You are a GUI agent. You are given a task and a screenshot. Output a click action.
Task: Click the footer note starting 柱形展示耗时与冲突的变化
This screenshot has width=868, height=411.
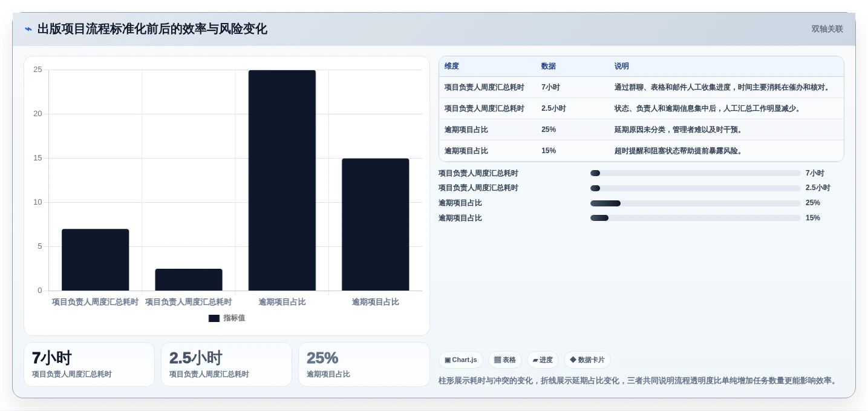[638, 381]
